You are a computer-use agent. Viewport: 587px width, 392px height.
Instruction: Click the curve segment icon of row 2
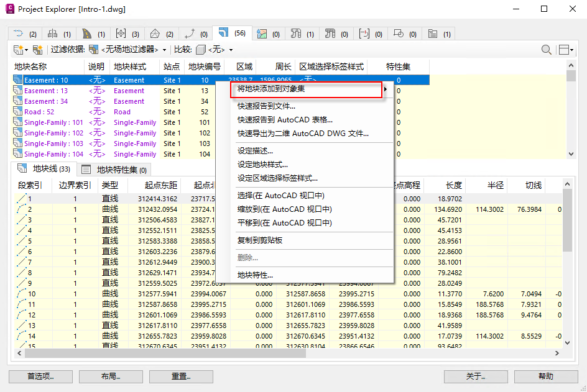[22, 209]
